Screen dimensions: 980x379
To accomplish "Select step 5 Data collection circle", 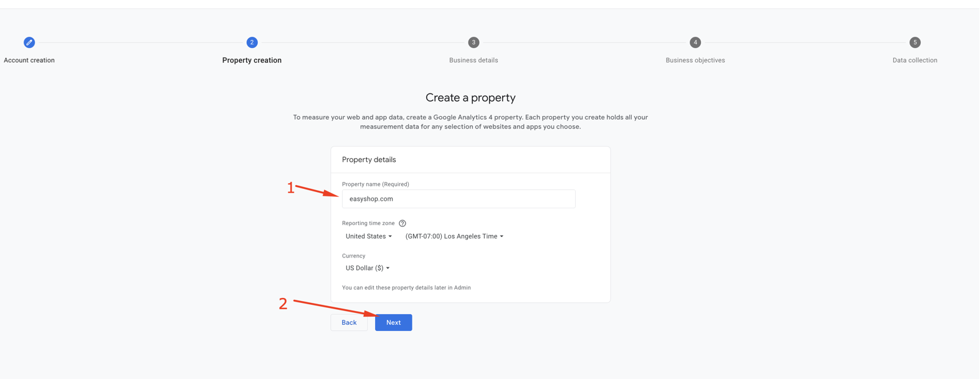I will click(915, 42).
